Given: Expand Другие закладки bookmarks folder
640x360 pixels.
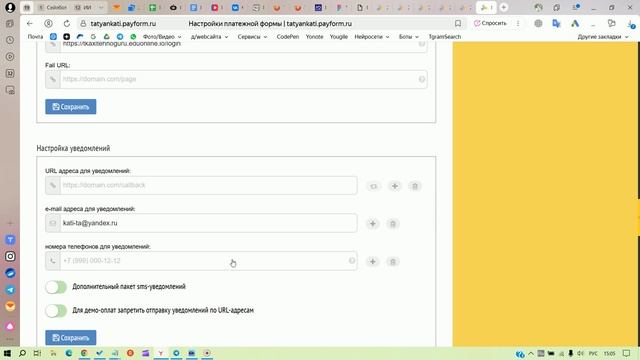Looking at the screenshot, I should pos(603,37).
